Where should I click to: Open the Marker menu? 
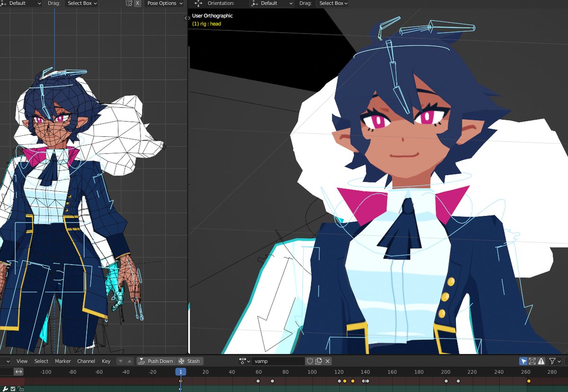pyautogui.click(x=62, y=361)
